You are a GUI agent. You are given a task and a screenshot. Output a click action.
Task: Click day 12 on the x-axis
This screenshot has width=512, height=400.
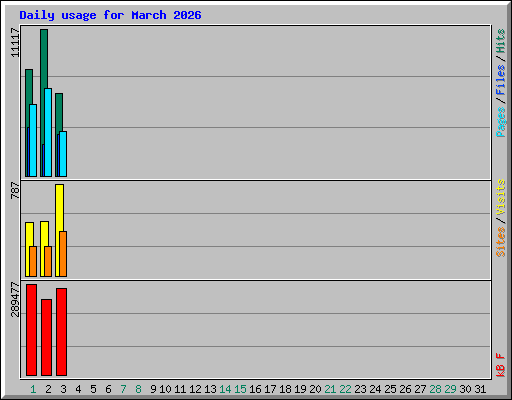(195, 389)
